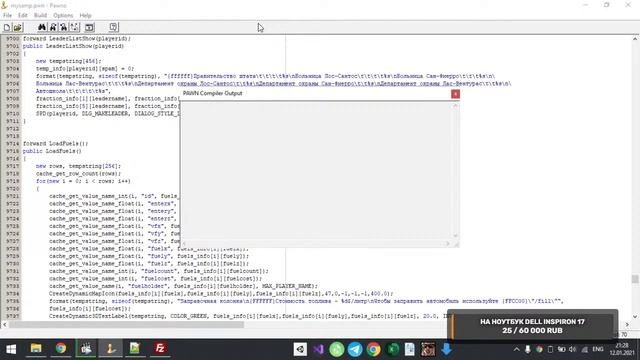
Task: Click the CreateDynamic3DTextLabel code line
Action: [x=249, y=316]
